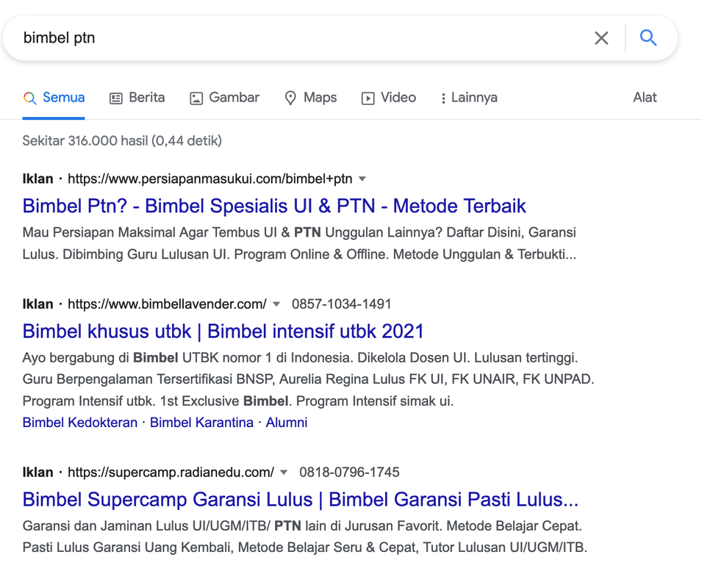
Task: Switch to the Berita tab
Action: 146,98
